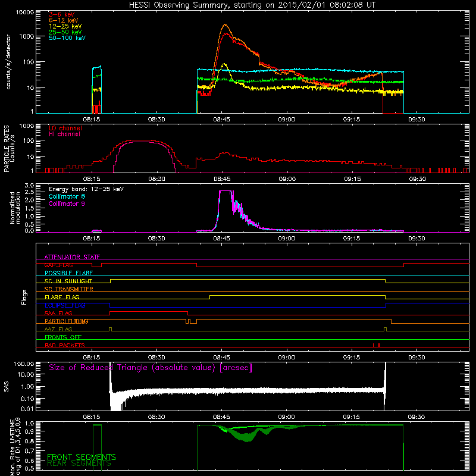This screenshot has width=476, height=476.
Task: Click the LO channel legend label
Action: tap(65, 128)
